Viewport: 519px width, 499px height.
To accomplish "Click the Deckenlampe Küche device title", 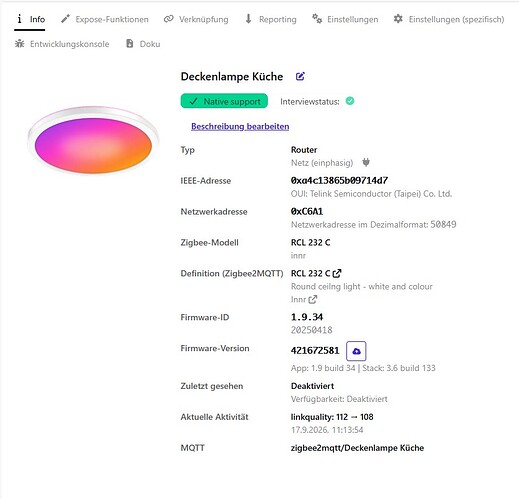I will point(232,76).
